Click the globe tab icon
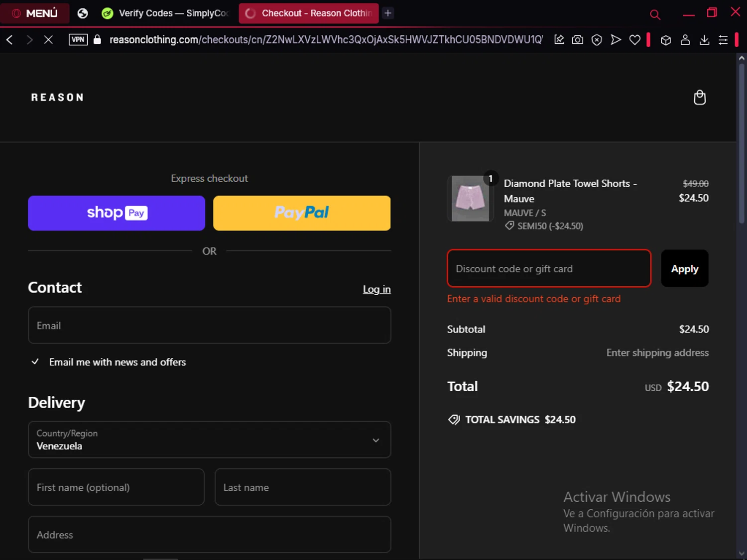 click(x=83, y=13)
